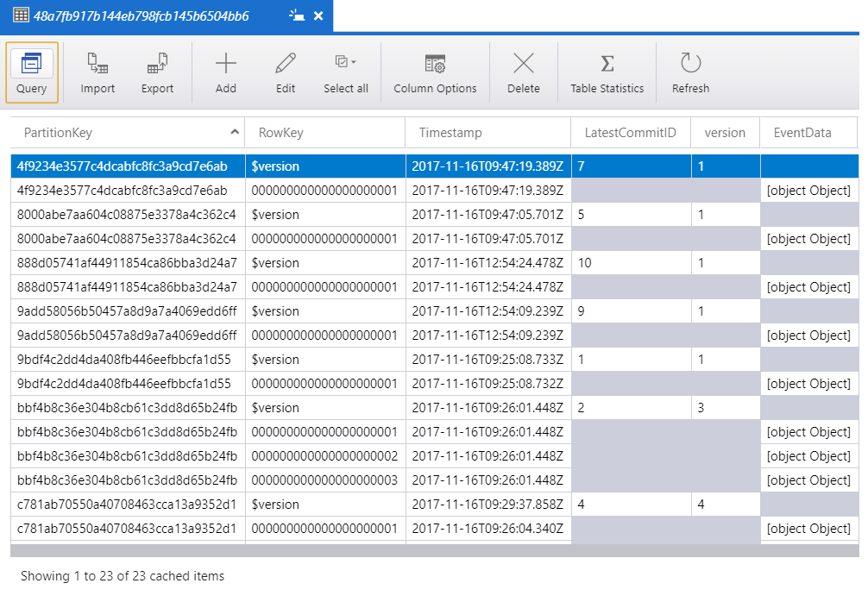Show Table Statistics
The width and height of the screenshot is (868, 602).
607,72
